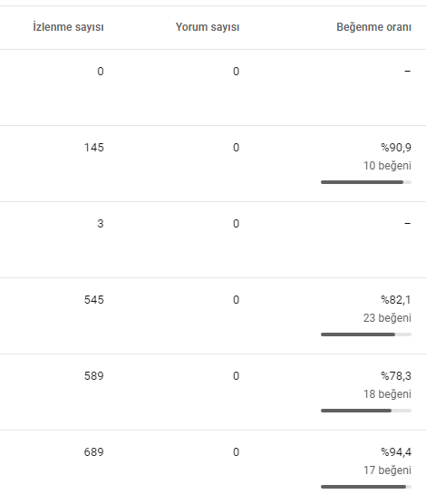The height and width of the screenshot is (504, 426).
Task: Click the 17 beğeni label
Action: pyautogui.click(x=387, y=470)
